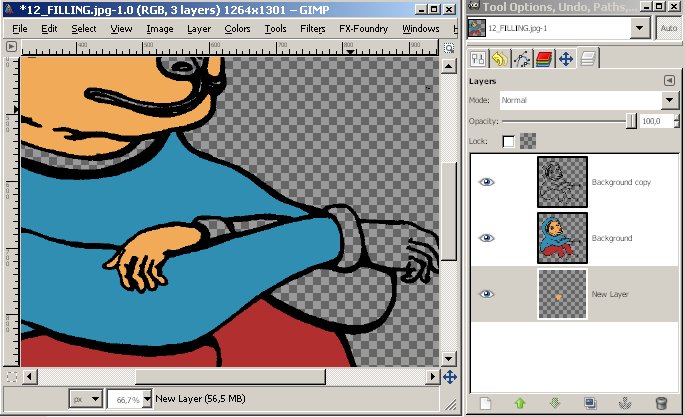685x417 pixels.
Task: Click the image thumbnail in dock selector
Action: 477,28
